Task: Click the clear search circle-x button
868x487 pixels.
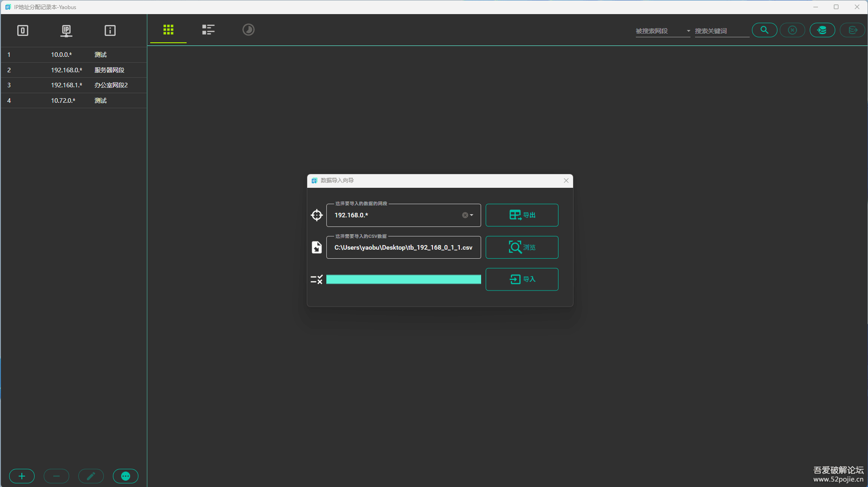Action: (x=792, y=30)
